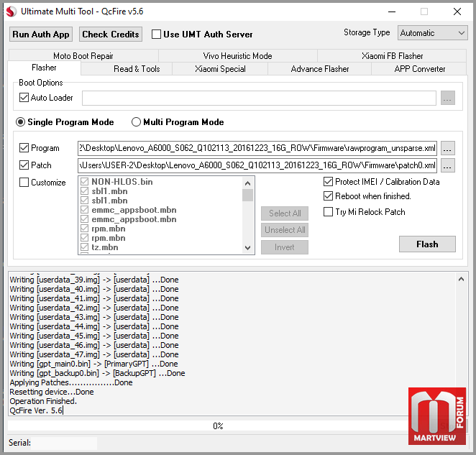Open the Storage Type dropdown
Viewport: 476px width, 455px height.
click(x=433, y=33)
